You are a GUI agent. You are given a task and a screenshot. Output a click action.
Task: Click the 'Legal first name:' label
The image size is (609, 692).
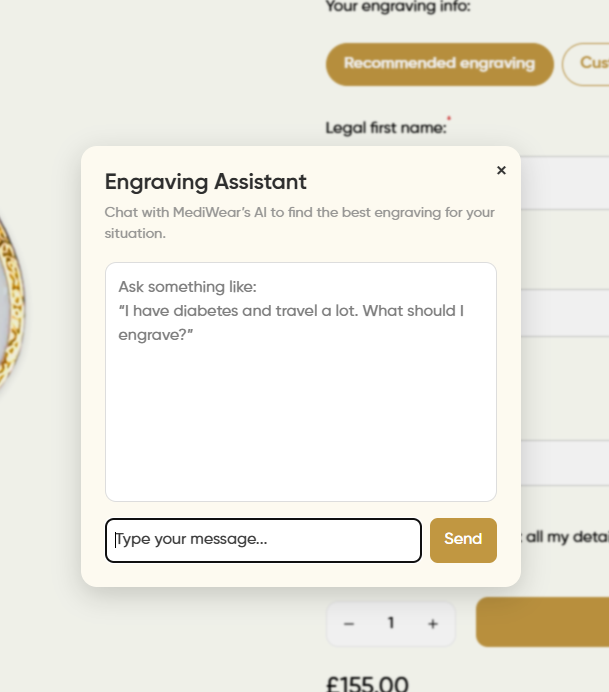(x=385, y=128)
